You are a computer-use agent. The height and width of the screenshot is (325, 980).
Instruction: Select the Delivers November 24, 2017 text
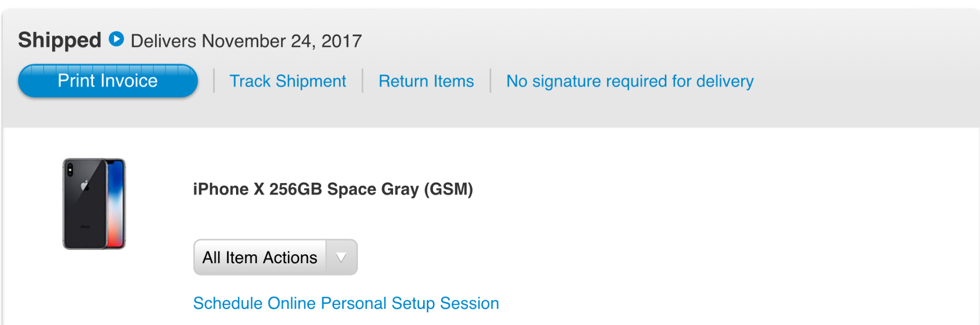246,41
